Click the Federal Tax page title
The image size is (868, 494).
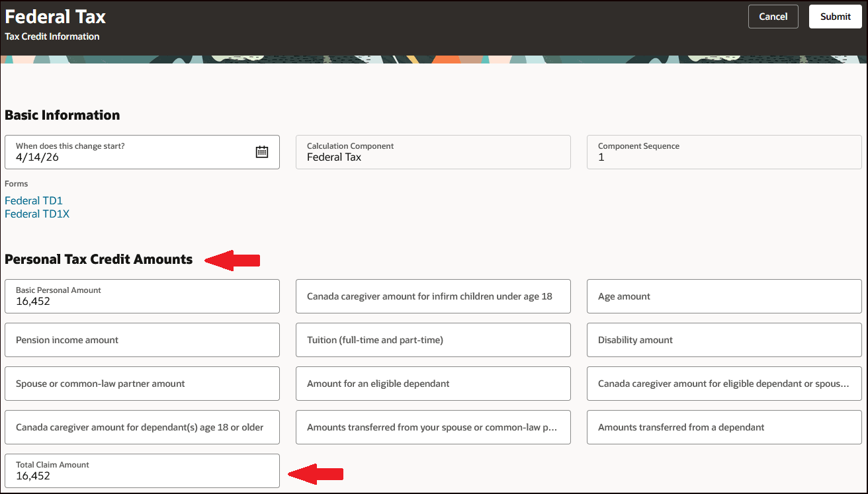[x=56, y=17]
